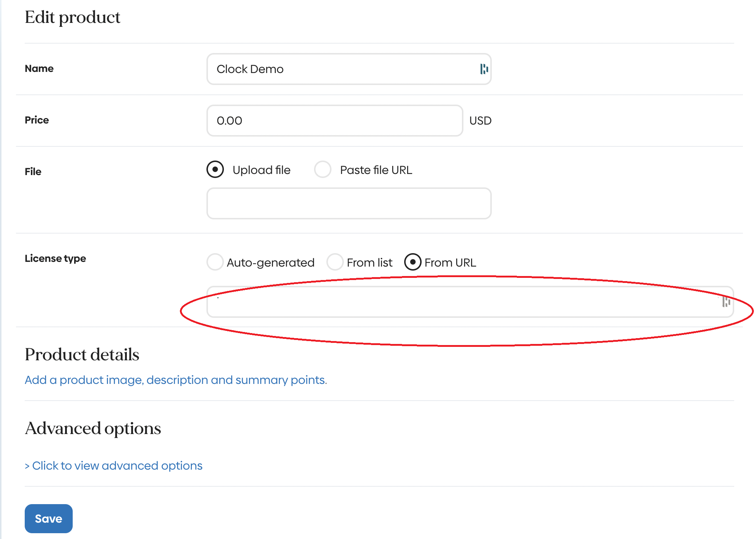Expand Click to view advanced options

coord(113,466)
